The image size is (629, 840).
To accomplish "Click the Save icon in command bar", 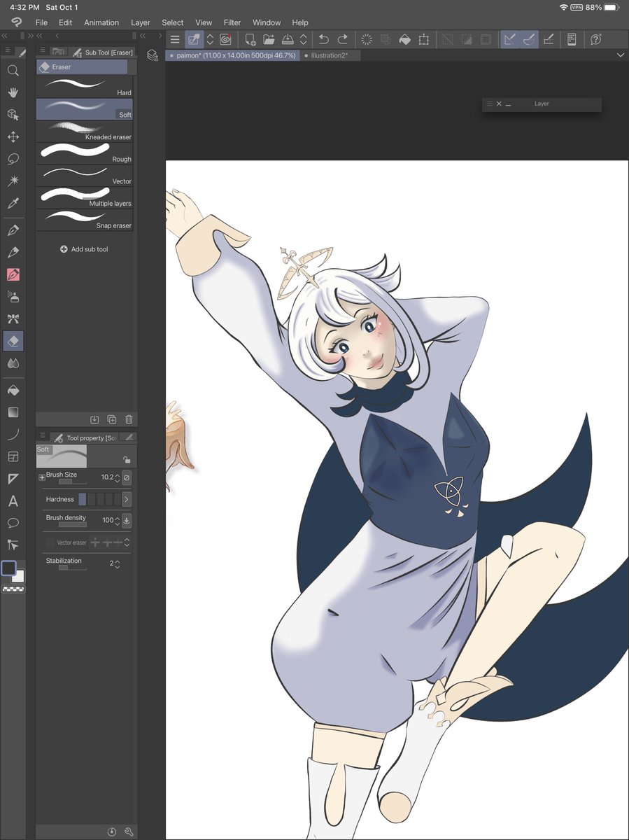I will click(x=288, y=40).
